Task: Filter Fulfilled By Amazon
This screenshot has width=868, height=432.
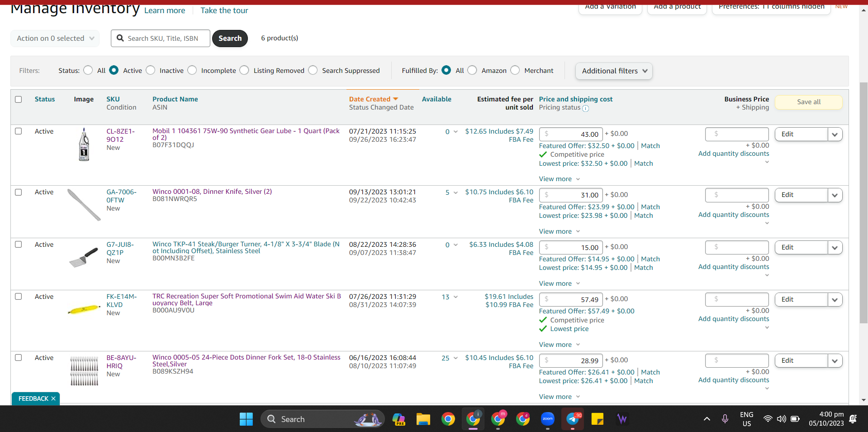Action: (472, 70)
